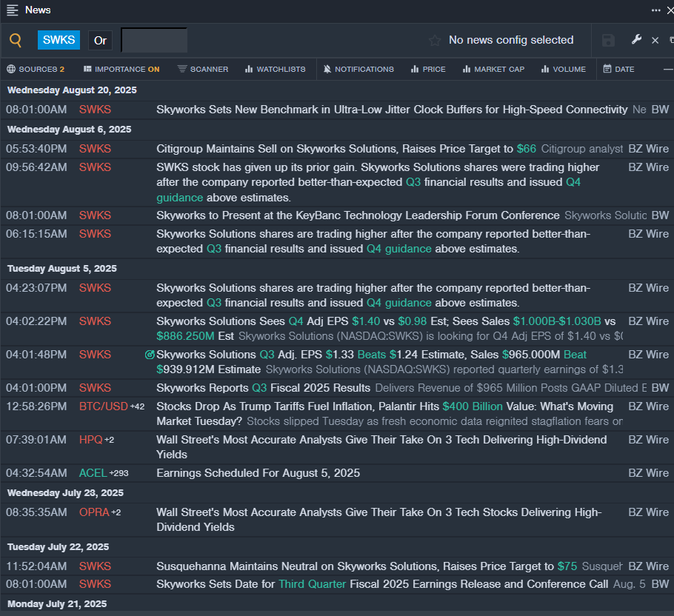Open the Ultra-Low Jitter Clock Buffers headline
674x616 pixels.
click(x=392, y=110)
